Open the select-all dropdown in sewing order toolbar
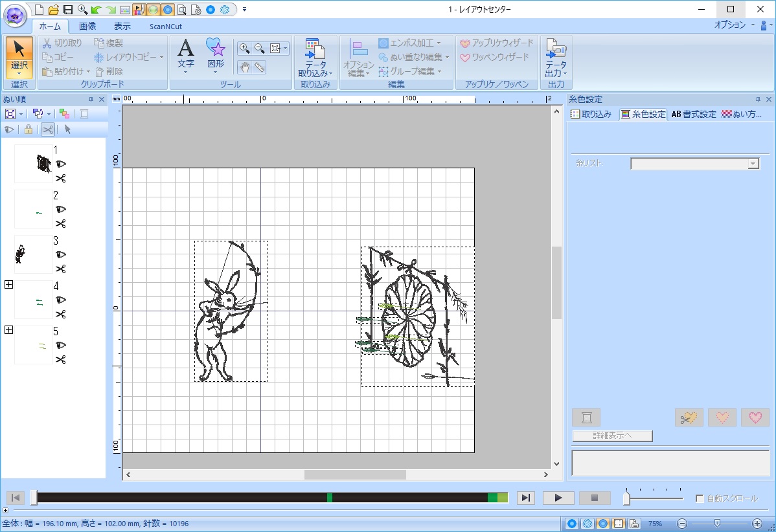 point(21,114)
